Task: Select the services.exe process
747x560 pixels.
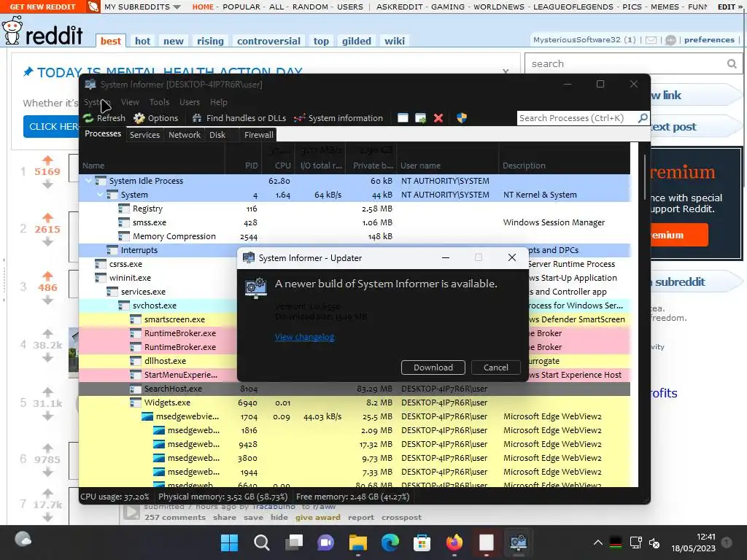Action: (x=158, y=292)
